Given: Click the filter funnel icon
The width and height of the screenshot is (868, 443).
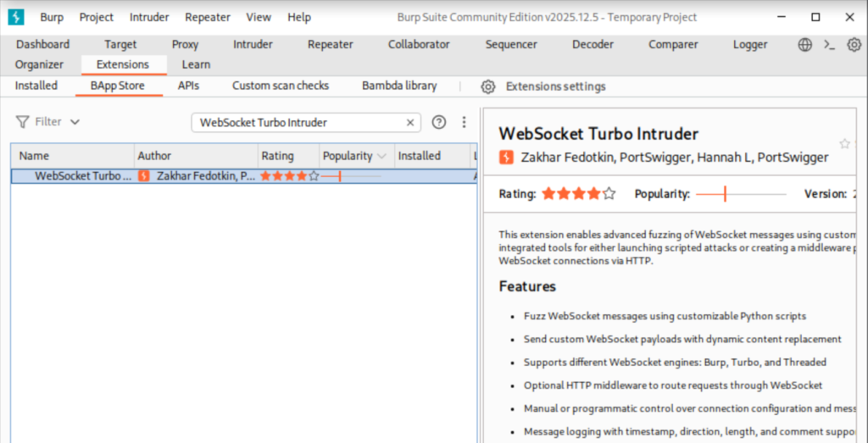Looking at the screenshot, I should pos(22,122).
